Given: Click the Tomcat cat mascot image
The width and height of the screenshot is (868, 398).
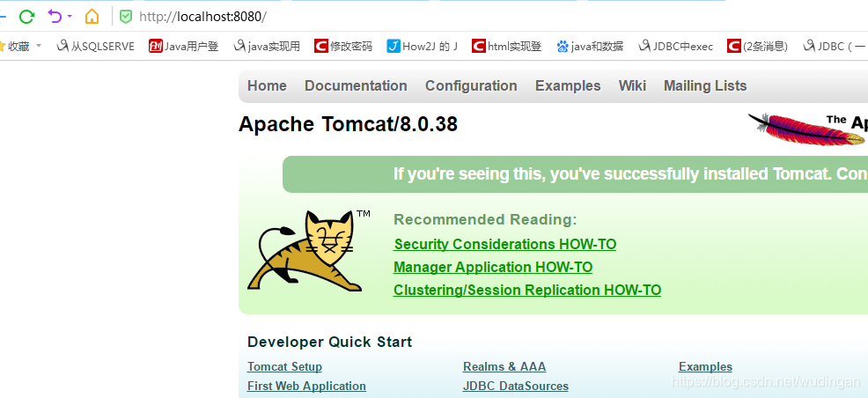Looking at the screenshot, I should 308,251.
